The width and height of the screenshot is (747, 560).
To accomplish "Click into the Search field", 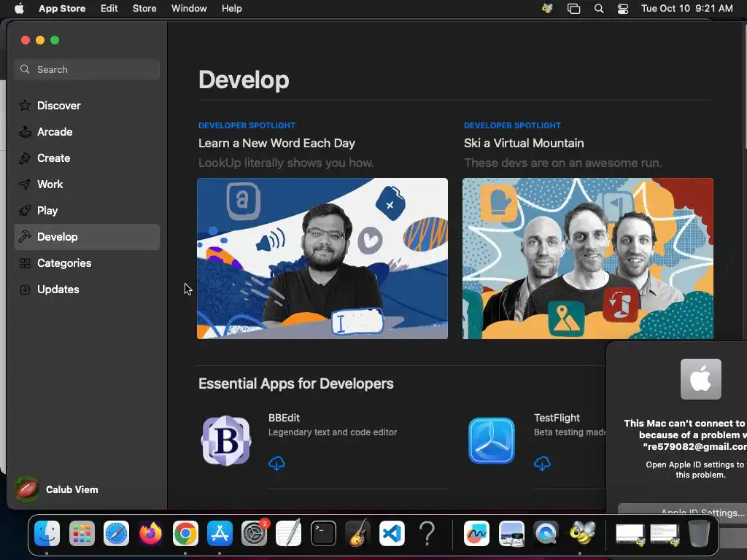I will [x=87, y=69].
